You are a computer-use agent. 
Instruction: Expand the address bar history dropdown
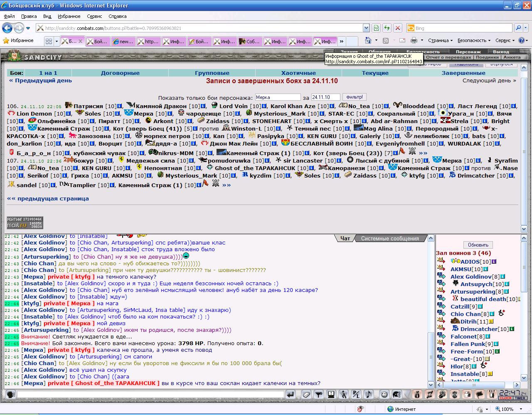[366, 28]
